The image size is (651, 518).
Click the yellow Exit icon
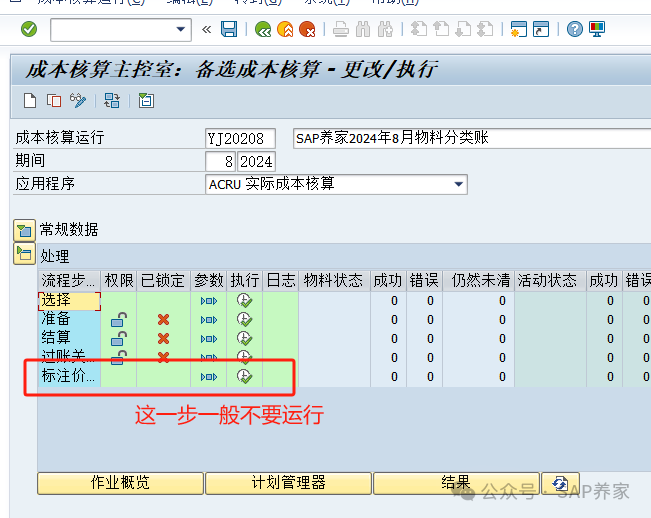[x=285, y=29]
